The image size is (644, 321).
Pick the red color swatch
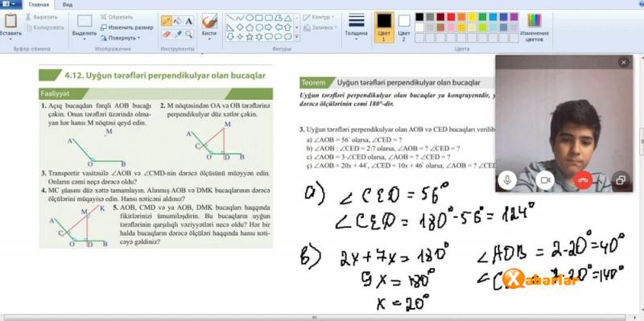[451, 17]
